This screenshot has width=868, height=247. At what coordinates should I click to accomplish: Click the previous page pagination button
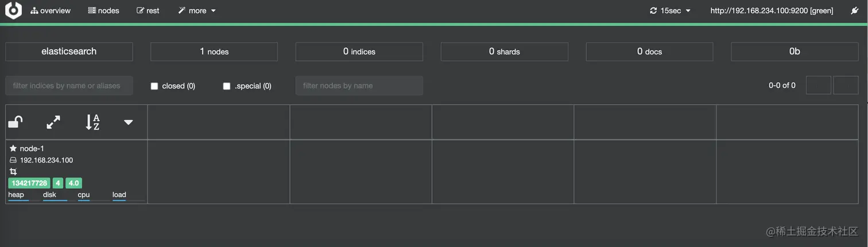pyautogui.click(x=819, y=85)
